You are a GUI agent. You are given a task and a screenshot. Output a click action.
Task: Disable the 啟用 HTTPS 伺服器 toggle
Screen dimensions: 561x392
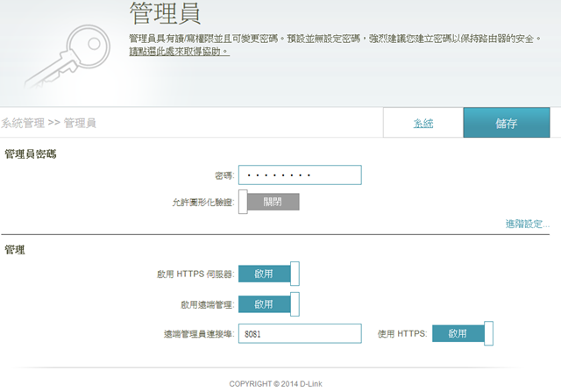point(269,274)
